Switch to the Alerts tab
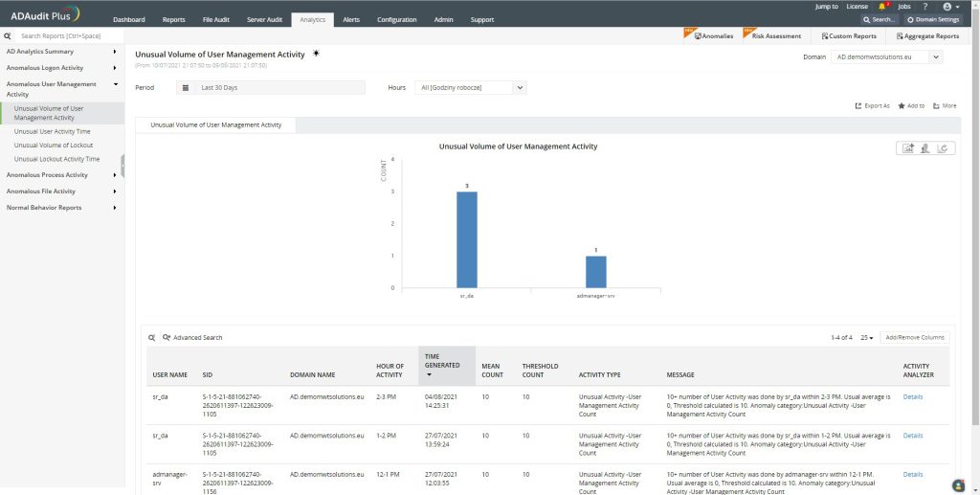 click(351, 19)
